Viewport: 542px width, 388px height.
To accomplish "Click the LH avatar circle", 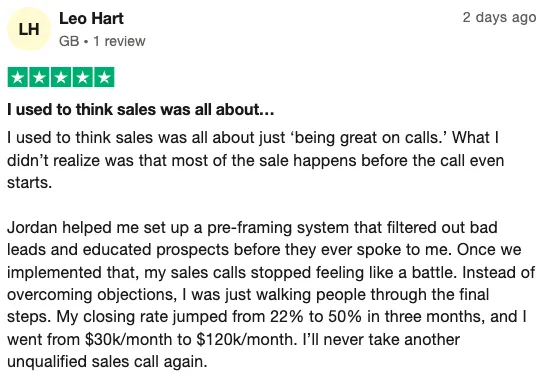I will point(29,29).
